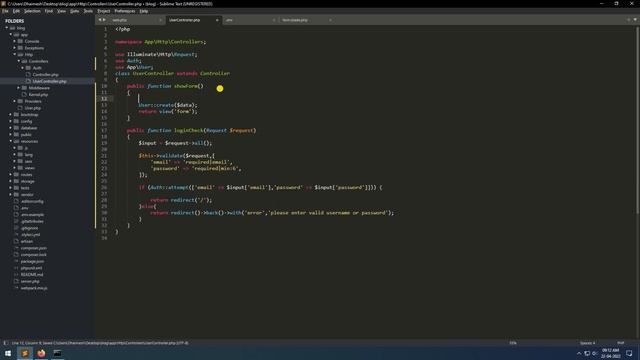The width and height of the screenshot is (640, 360).
Task: Close the UserController.php tab
Action: [x=217, y=20]
